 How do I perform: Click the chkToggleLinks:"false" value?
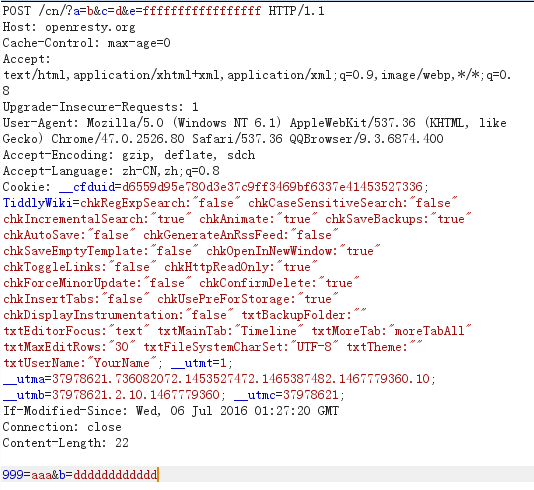point(80,267)
